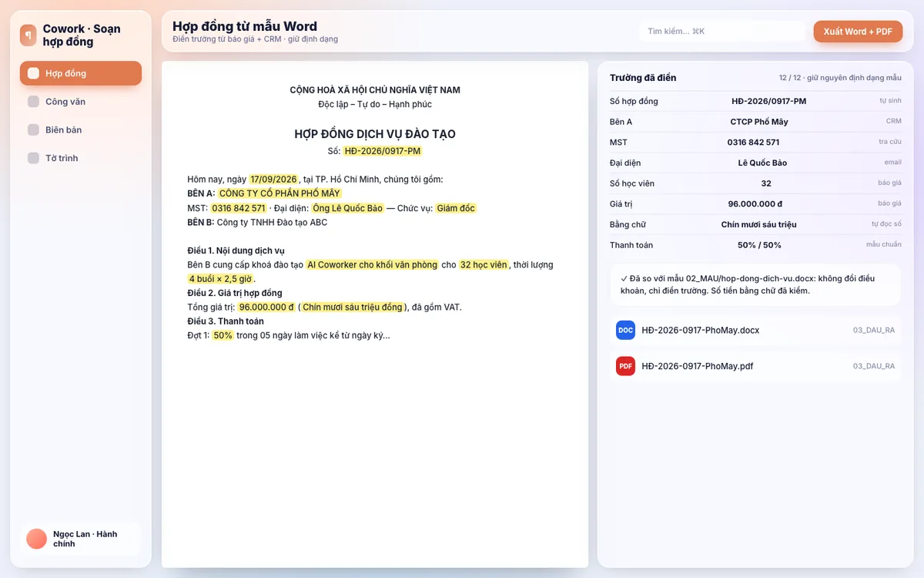
Task: Click the email source tag on Đại diện row
Action: (x=892, y=163)
